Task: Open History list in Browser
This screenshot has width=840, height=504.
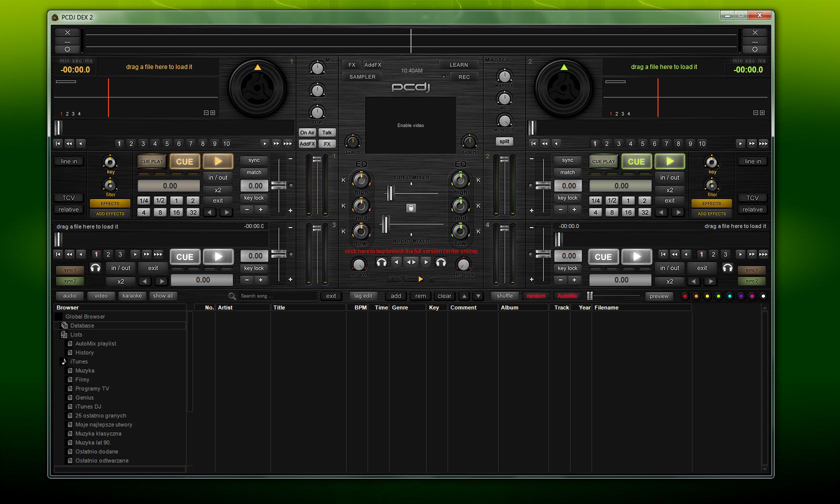Action: tap(84, 352)
